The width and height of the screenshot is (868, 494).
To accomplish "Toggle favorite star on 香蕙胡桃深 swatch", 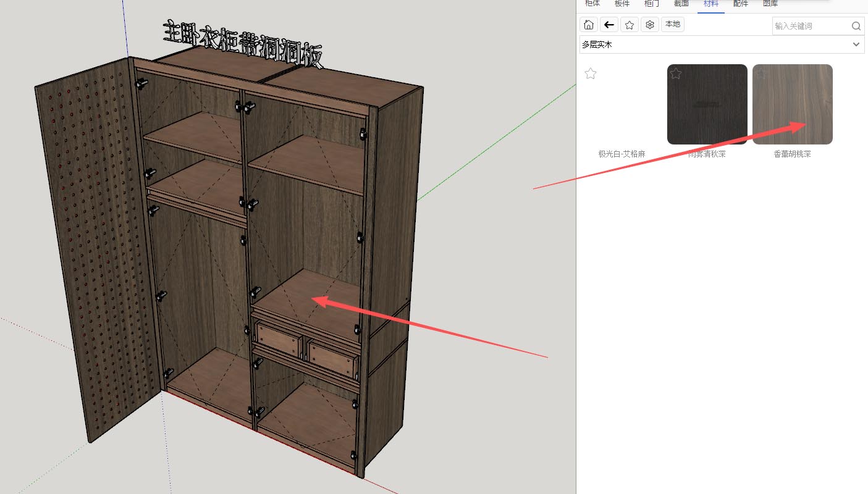I will click(x=761, y=74).
